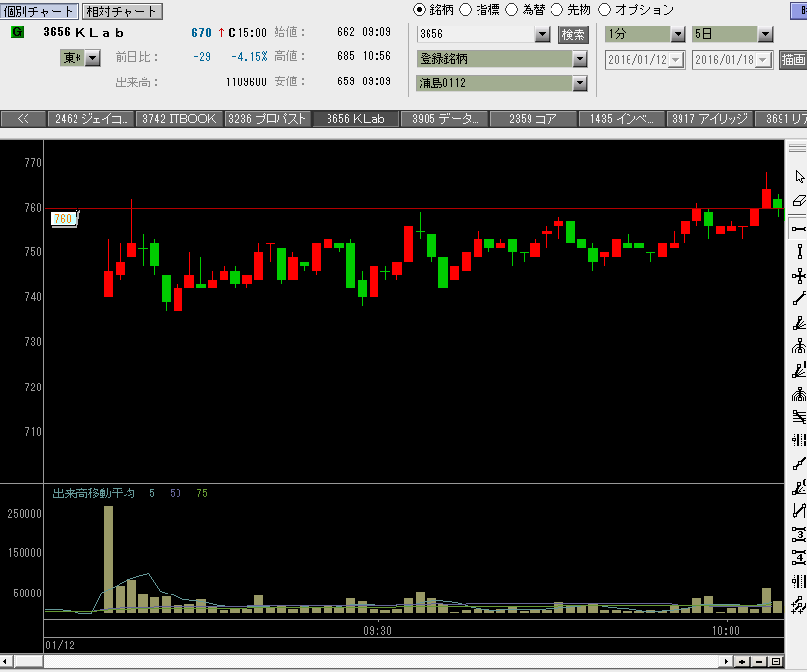This screenshot has height=672, width=807.
Task: Click the zoom-out minus button below chart
Action: point(759,662)
